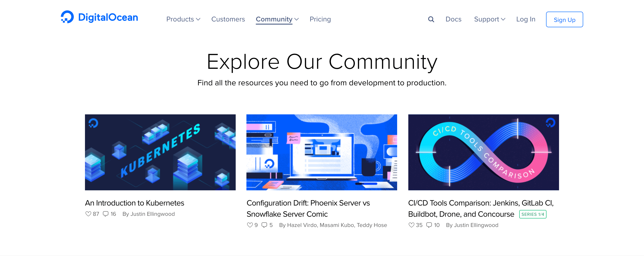Click the Customers menu item
Image resolution: width=644 pixels, height=256 pixels.
[227, 19]
